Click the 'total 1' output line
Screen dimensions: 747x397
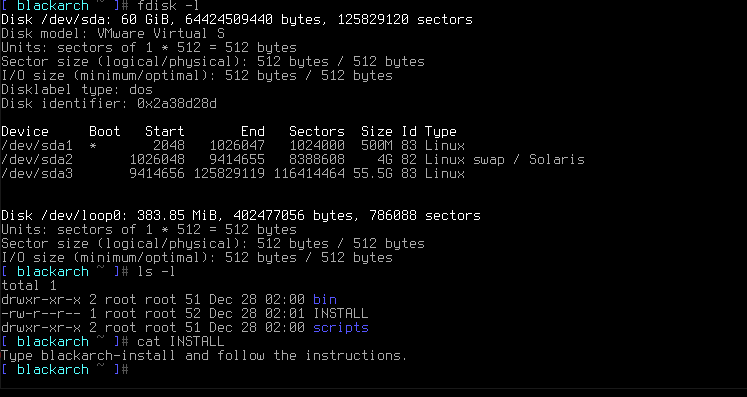(29, 285)
